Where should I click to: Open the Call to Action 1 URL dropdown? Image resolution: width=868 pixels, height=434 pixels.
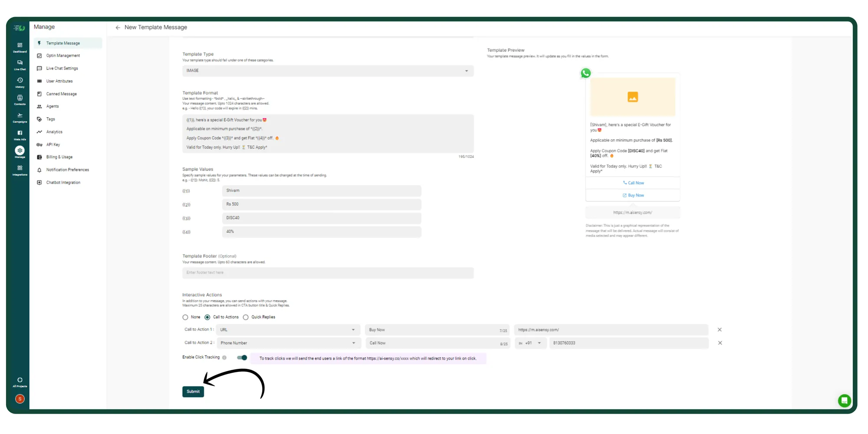(x=288, y=329)
